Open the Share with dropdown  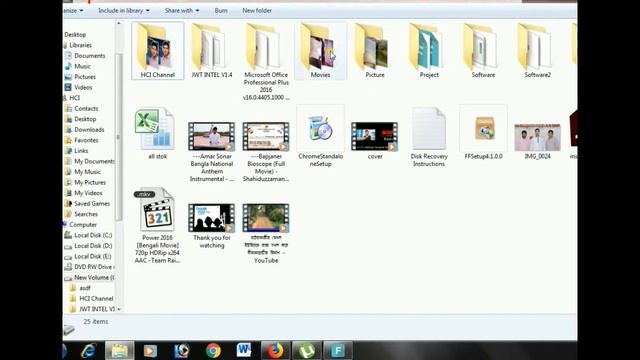click(x=182, y=11)
